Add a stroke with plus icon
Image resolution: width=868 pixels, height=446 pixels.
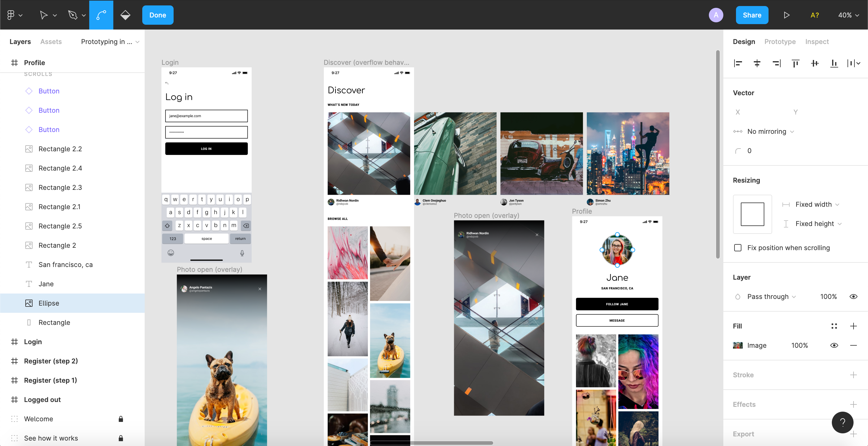(853, 375)
